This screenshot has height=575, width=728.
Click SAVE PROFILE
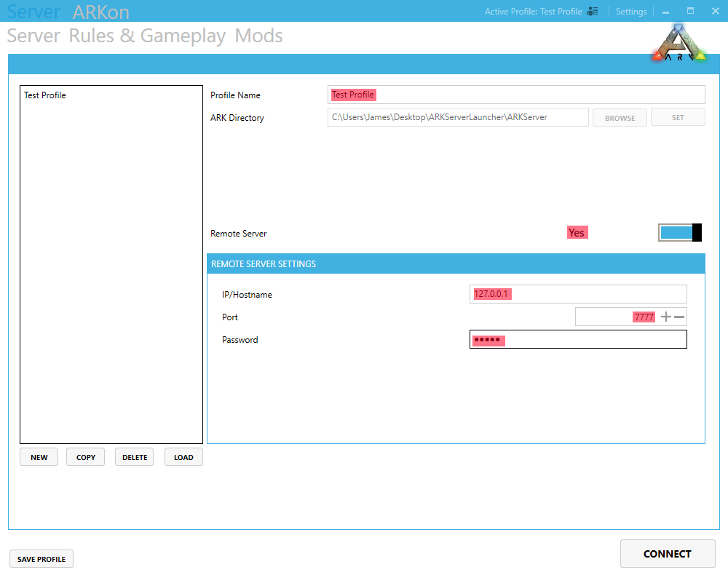(41, 558)
